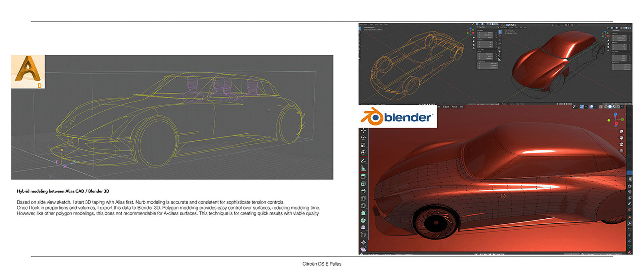Click the Z axis on navigation gizmo
Screen dimensions: 644x278
pyautogui.click(x=615, y=115)
